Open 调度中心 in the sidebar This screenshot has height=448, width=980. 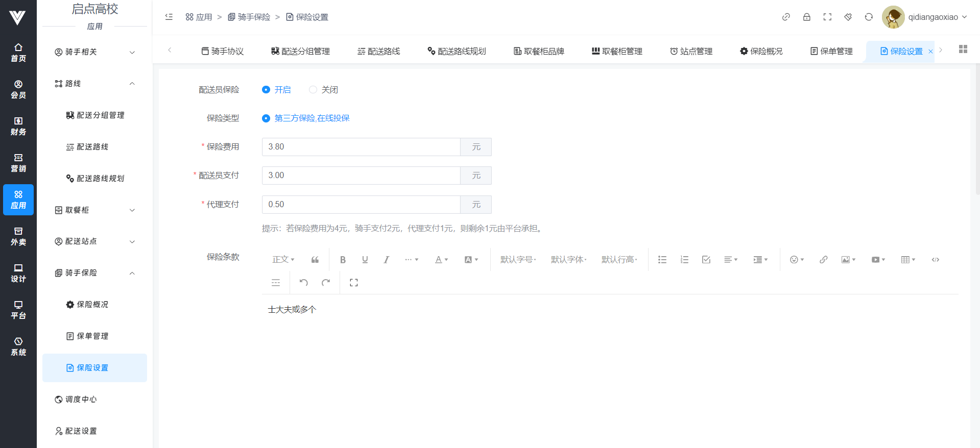click(x=81, y=400)
